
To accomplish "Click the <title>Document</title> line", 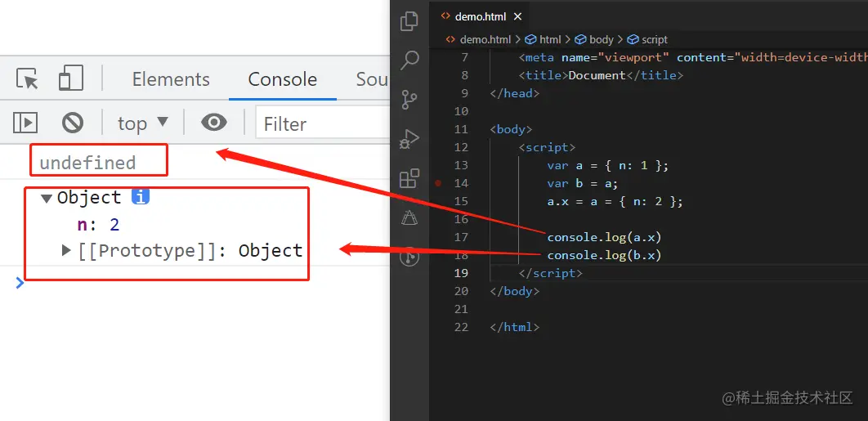I will tap(602, 75).
